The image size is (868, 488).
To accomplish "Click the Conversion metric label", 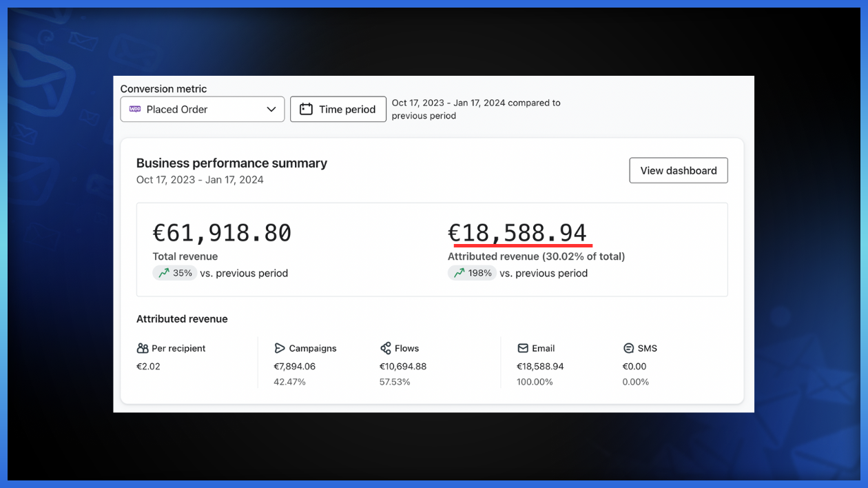I will point(163,89).
